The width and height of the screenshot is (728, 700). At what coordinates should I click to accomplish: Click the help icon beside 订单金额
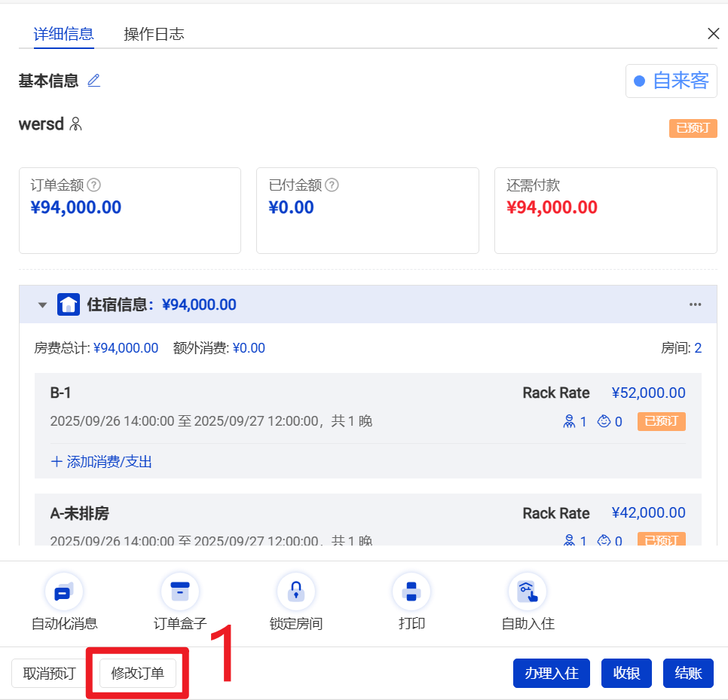[x=94, y=185]
